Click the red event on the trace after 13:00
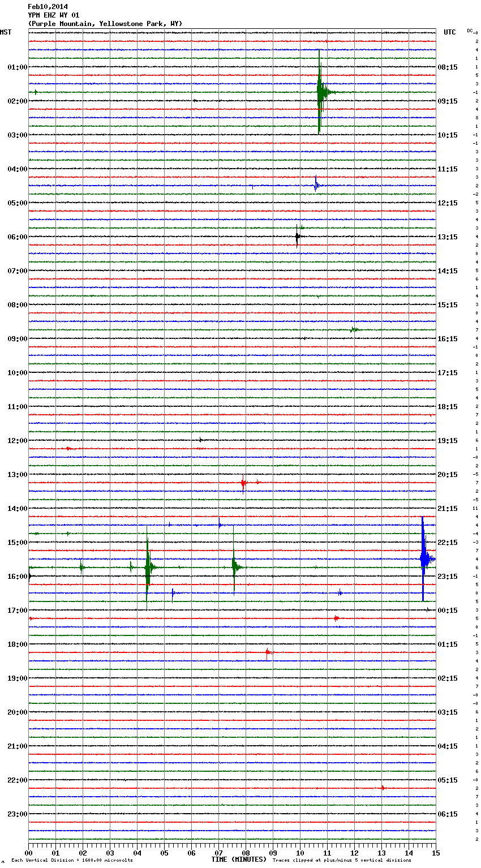 click(243, 483)
